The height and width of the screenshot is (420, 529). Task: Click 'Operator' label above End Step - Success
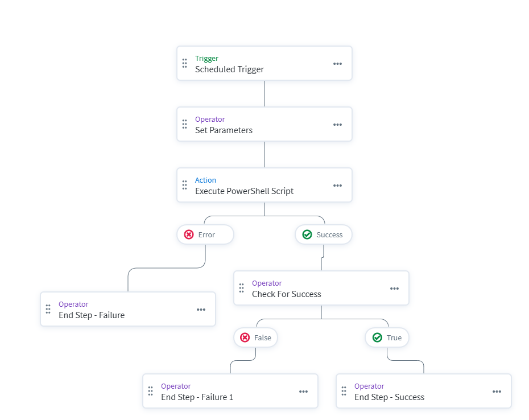[x=369, y=386]
